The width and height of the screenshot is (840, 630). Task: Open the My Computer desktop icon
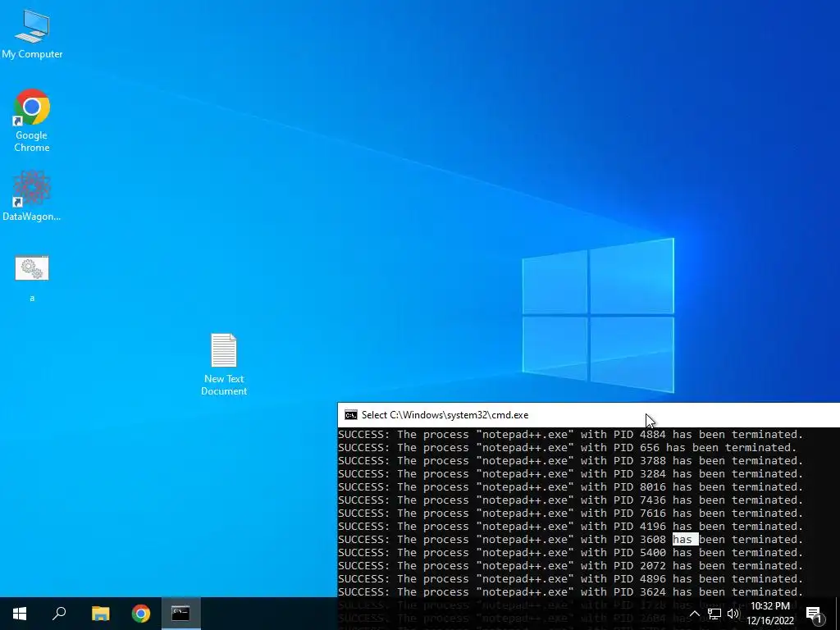click(32, 34)
